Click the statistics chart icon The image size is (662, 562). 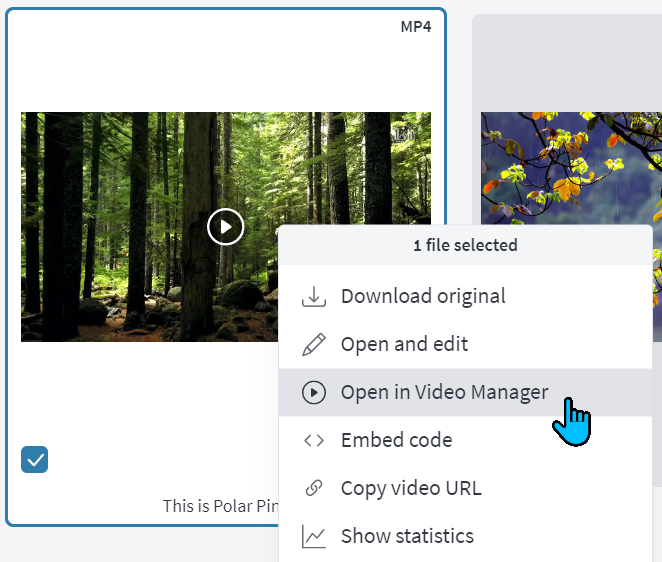point(314,536)
